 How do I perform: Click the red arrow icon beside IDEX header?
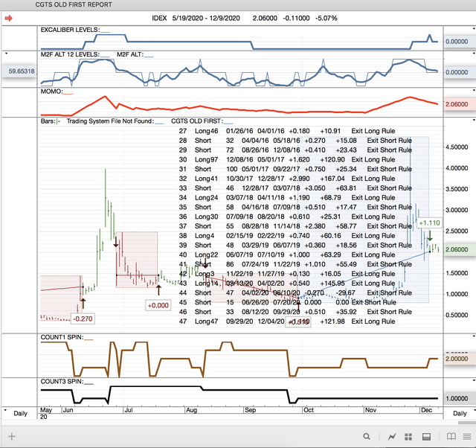pyautogui.click(x=8, y=18)
